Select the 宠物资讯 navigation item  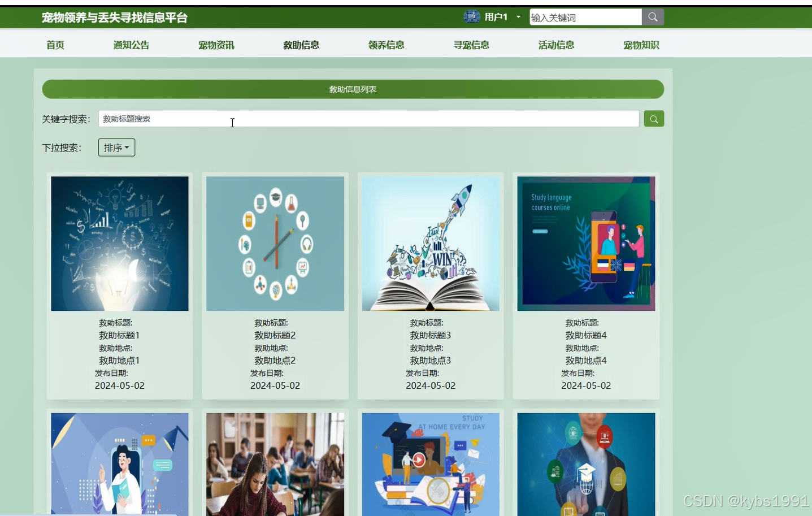click(x=216, y=45)
